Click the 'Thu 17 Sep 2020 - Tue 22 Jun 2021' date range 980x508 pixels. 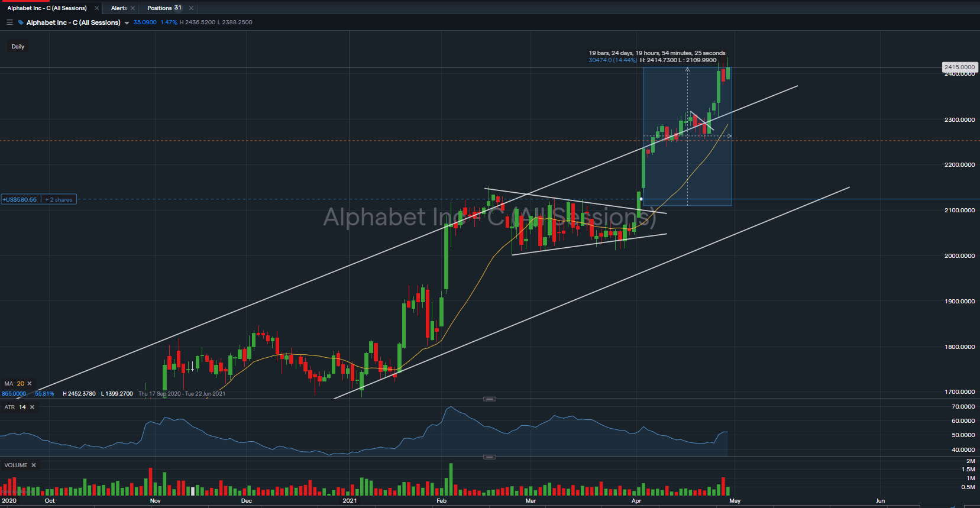[182, 394]
